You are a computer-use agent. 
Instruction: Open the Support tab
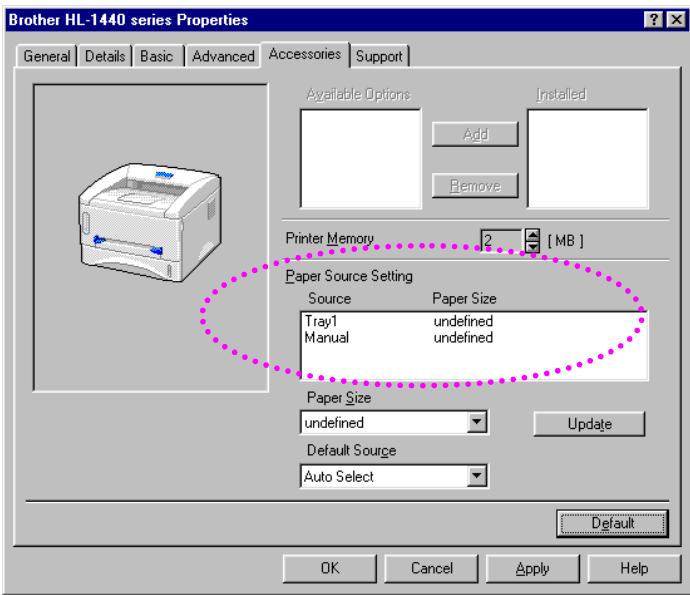click(x=379, y=56)
